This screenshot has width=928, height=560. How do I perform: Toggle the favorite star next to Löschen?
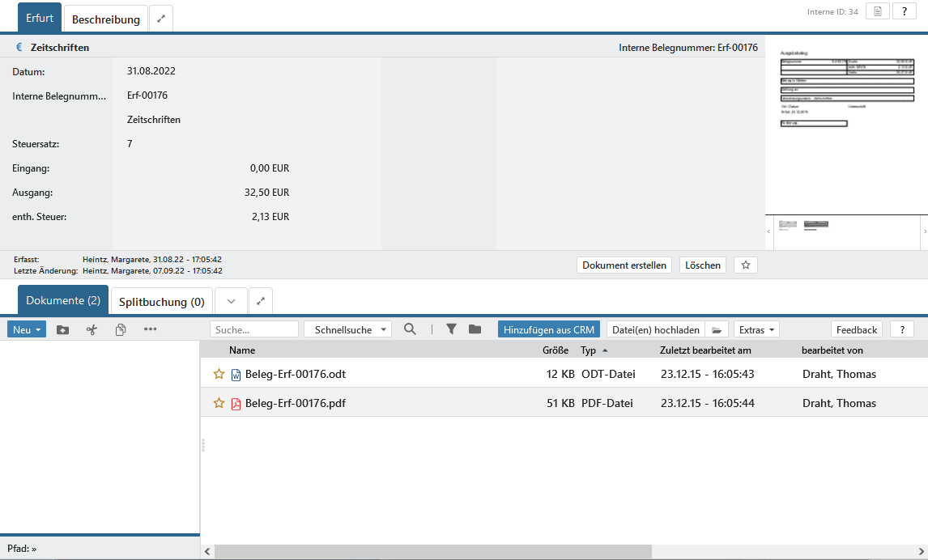tap(746, 265)
